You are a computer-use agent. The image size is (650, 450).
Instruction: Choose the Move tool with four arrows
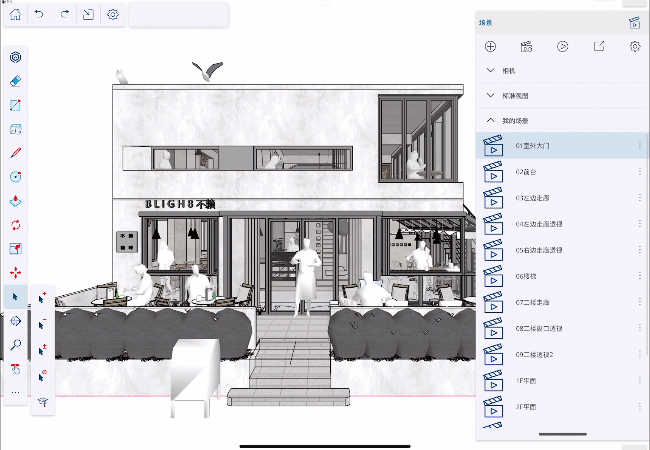[x=15, y=272]
